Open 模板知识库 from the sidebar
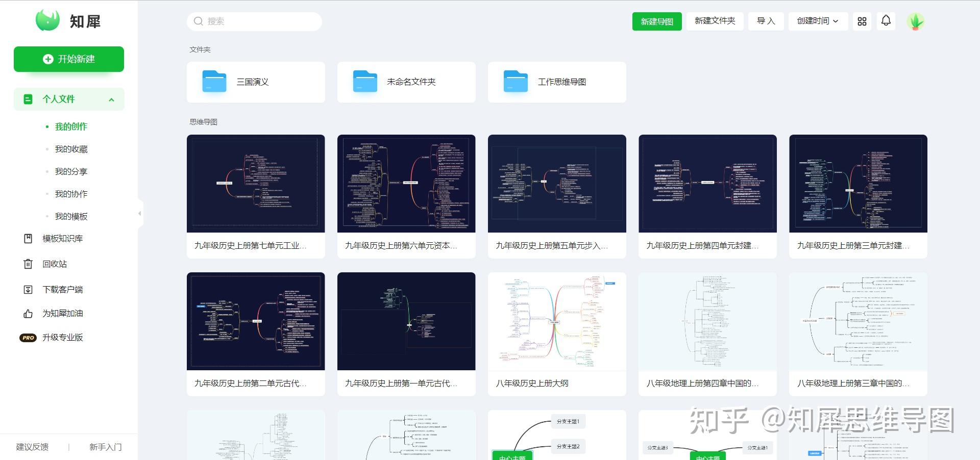Image resolution: width=980 pixels, height=460 pixels. pos(62,239)
